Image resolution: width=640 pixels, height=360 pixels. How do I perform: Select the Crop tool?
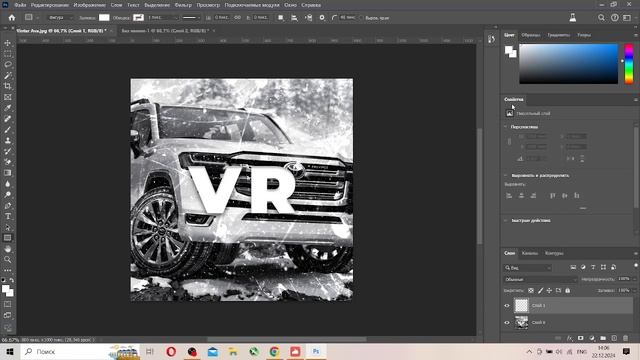coord(7,86)
